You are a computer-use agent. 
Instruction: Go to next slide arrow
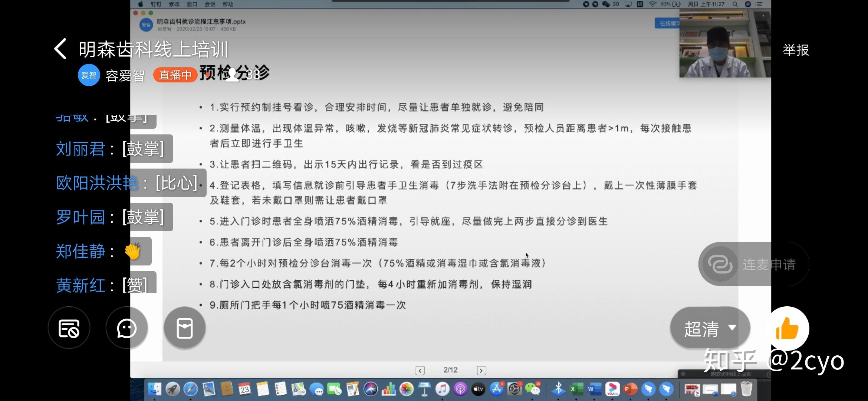[481, 370]
